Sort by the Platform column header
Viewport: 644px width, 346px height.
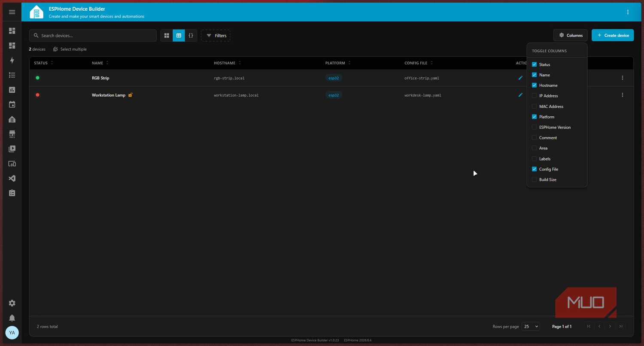(x=338, y=63)
